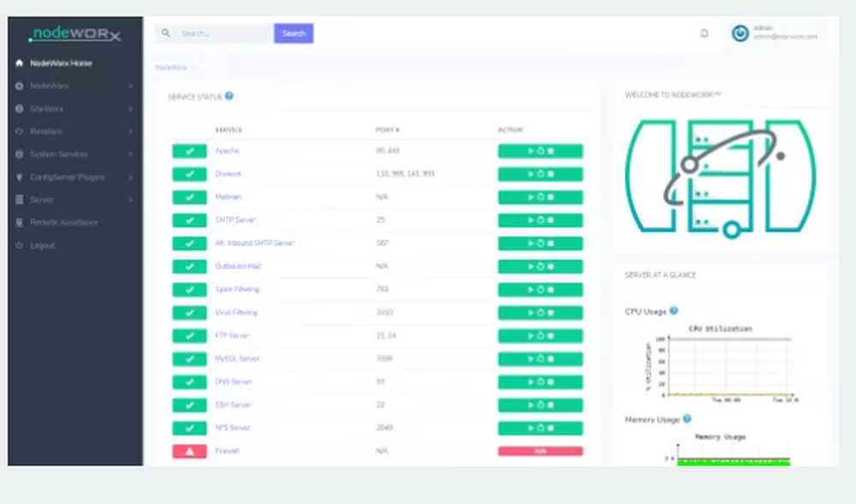The width and height of the screenshot is (856, 504).
Task: Select the Dovecot port text "110, 995, 143, 993"
Action: [405, 174]
